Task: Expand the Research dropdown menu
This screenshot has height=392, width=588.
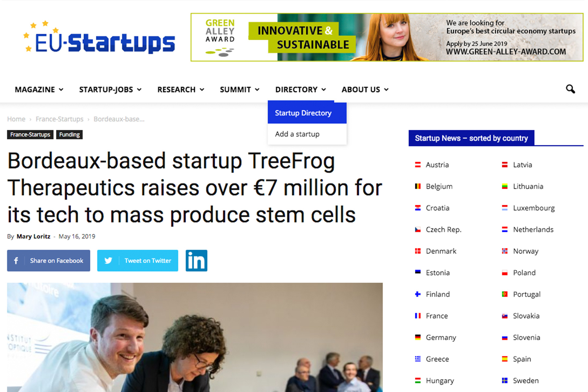Action: 181,89
